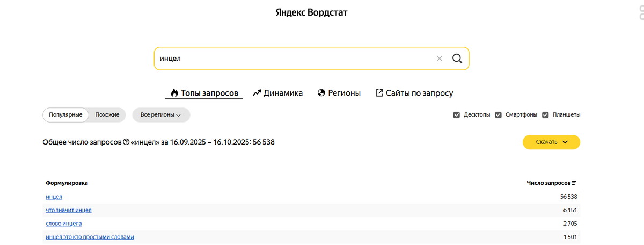Switch to the Динамика tab
The image size is (644, 245).
click(277, 93)
